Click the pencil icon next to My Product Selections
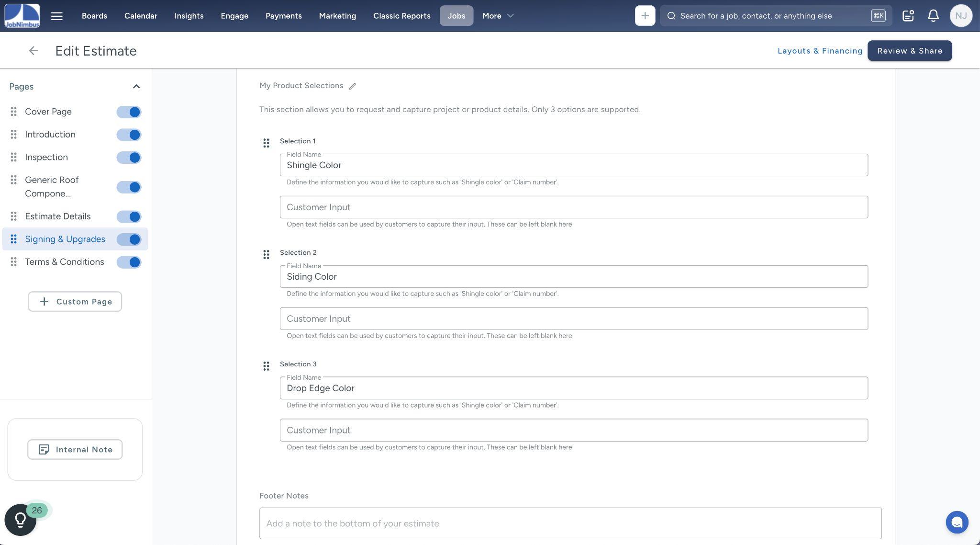980x545 pixels. 352,86
